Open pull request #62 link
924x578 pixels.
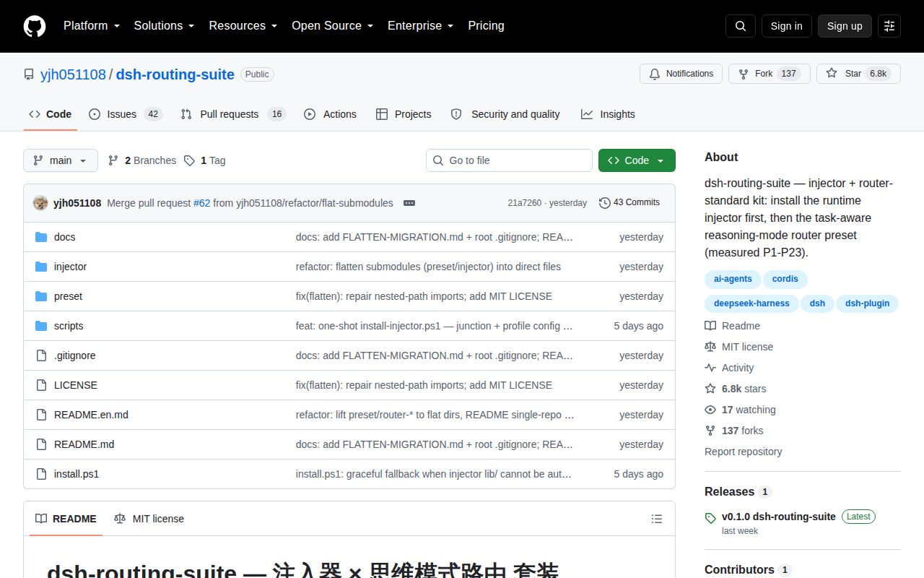(x=202, y=203)
